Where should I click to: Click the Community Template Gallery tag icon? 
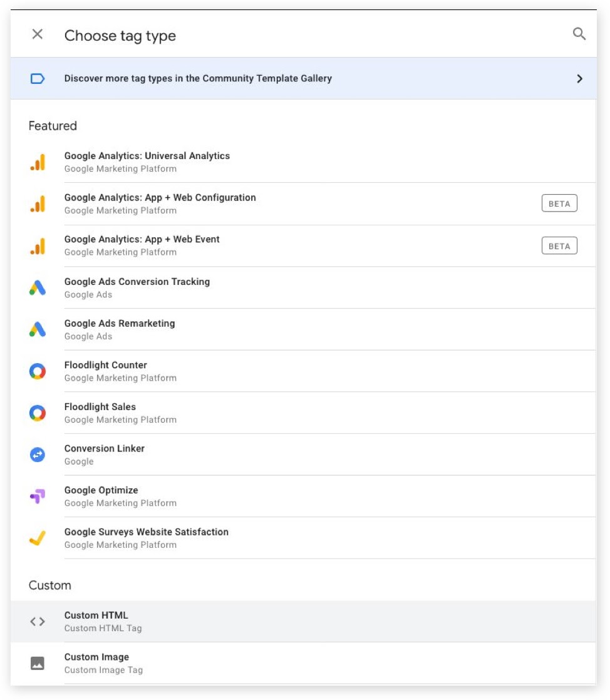click(x=38, y=78)
